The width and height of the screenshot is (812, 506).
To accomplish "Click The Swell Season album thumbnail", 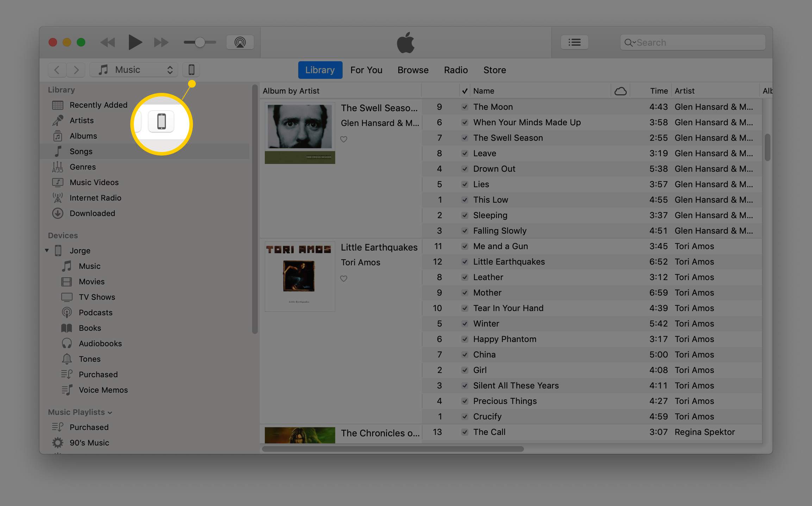I will (299, 133).
